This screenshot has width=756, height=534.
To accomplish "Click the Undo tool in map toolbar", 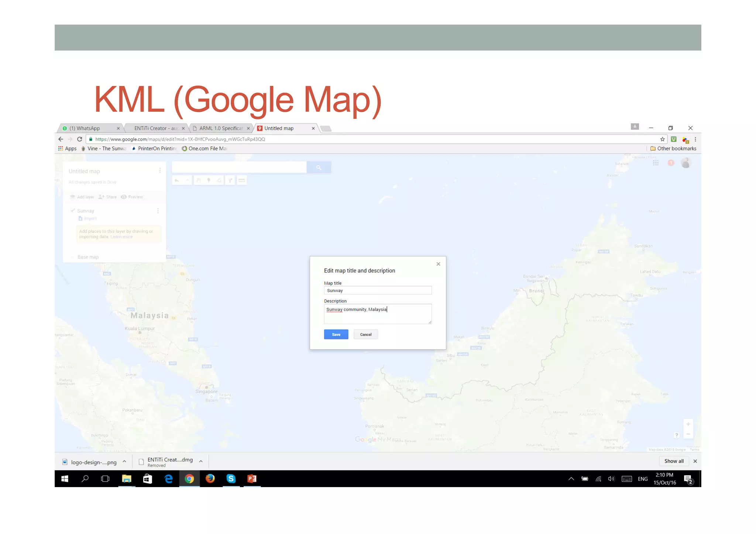I will [177, 180].
